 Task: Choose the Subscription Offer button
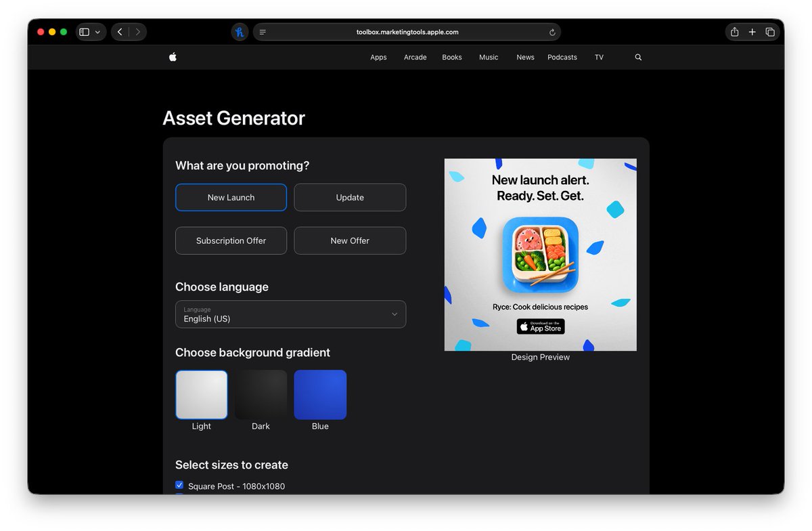tap(231, 240)
